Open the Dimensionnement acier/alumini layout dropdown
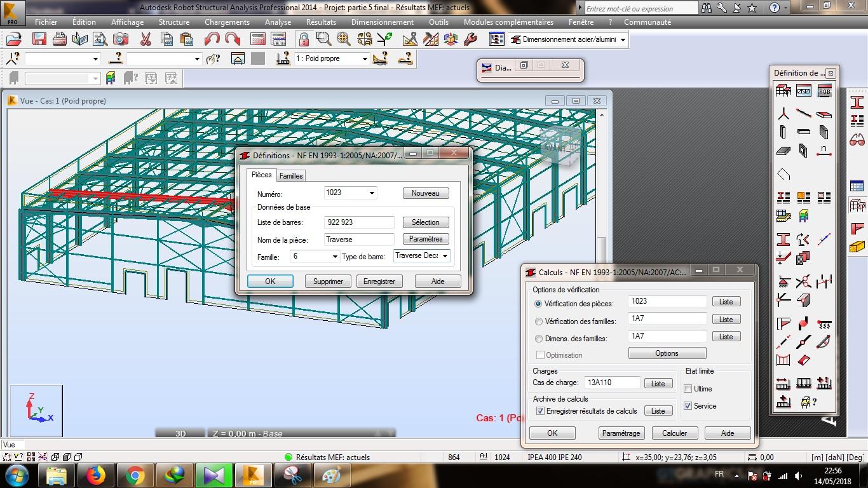 [x=623, y=39]
